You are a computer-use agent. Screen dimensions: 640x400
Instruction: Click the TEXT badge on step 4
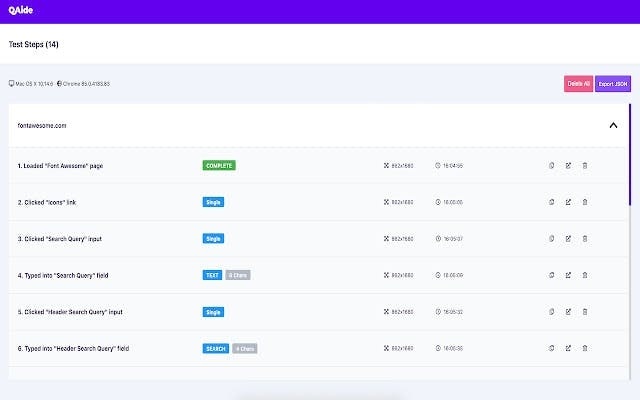coord(212,275)
